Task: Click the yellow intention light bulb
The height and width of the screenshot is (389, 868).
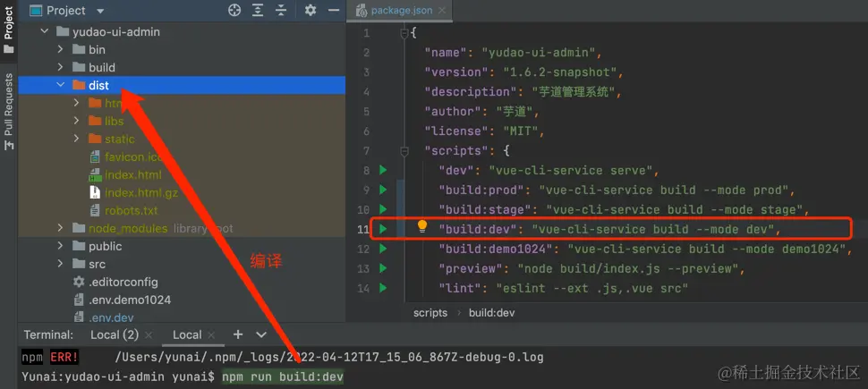Action: click(x=422, y=226)
